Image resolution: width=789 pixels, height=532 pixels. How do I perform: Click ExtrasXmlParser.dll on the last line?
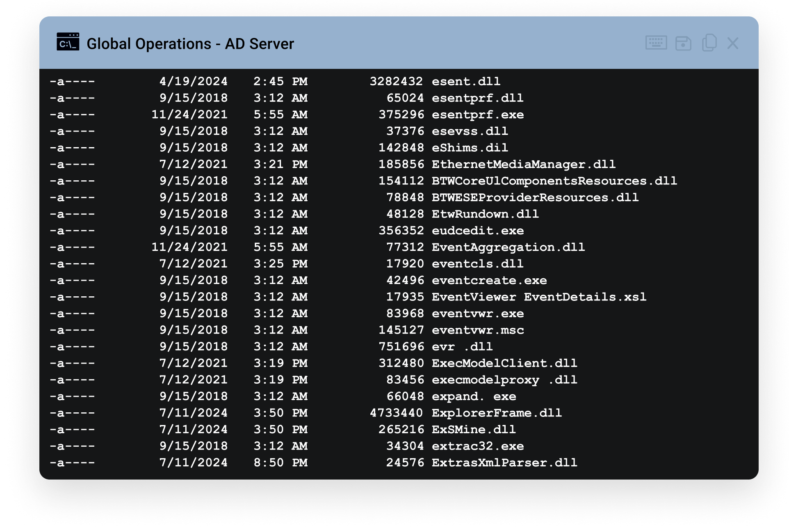504,463
